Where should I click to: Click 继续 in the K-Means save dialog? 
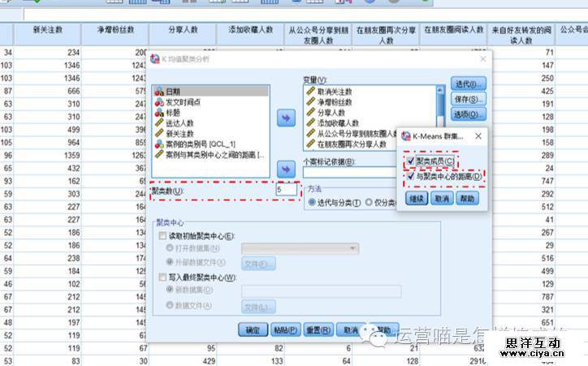417,199
